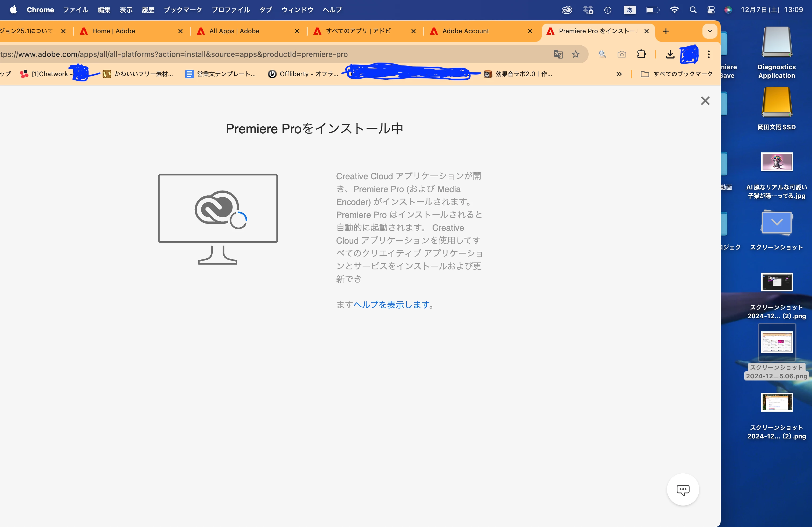The width and height of the screenshot is (812, 527).
Task: Open the chat support bubble icon
Action: click(x=683, y=489)
